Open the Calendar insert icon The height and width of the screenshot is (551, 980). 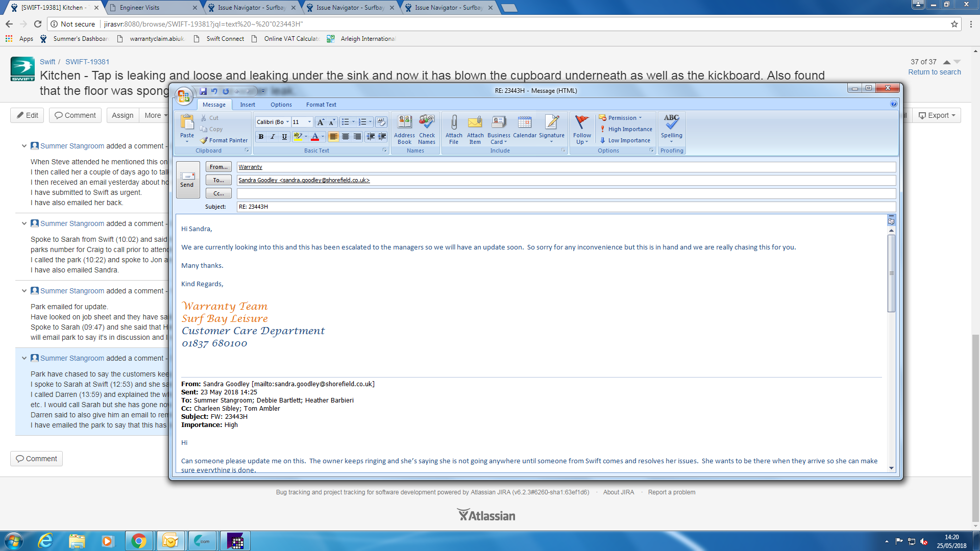pos(524,123)
